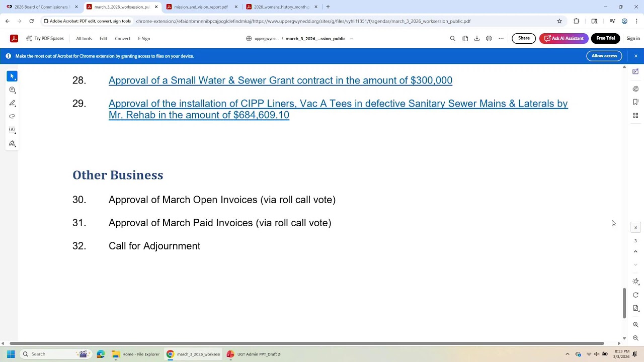The width and height of the screenshot is (644, 362).
Task: Expand the document title dropdown arrow
Action: 351,39
